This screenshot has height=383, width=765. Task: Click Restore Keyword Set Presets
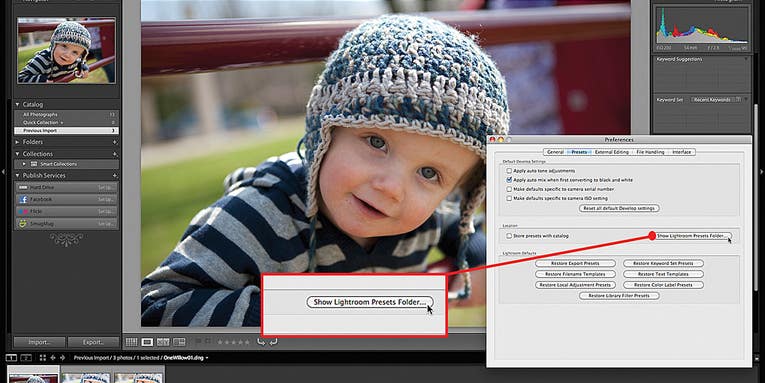663,263
